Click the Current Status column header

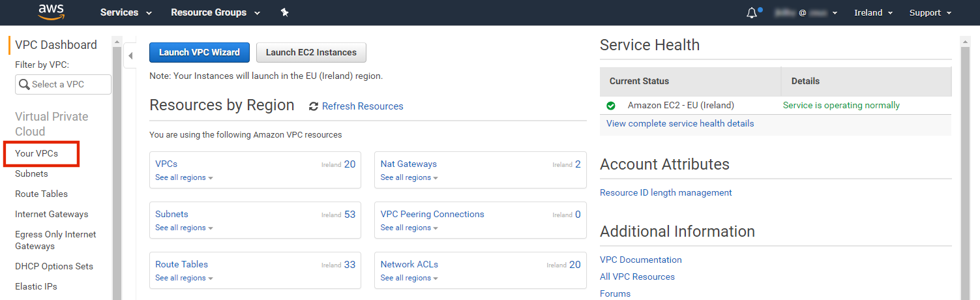[690, 82]
